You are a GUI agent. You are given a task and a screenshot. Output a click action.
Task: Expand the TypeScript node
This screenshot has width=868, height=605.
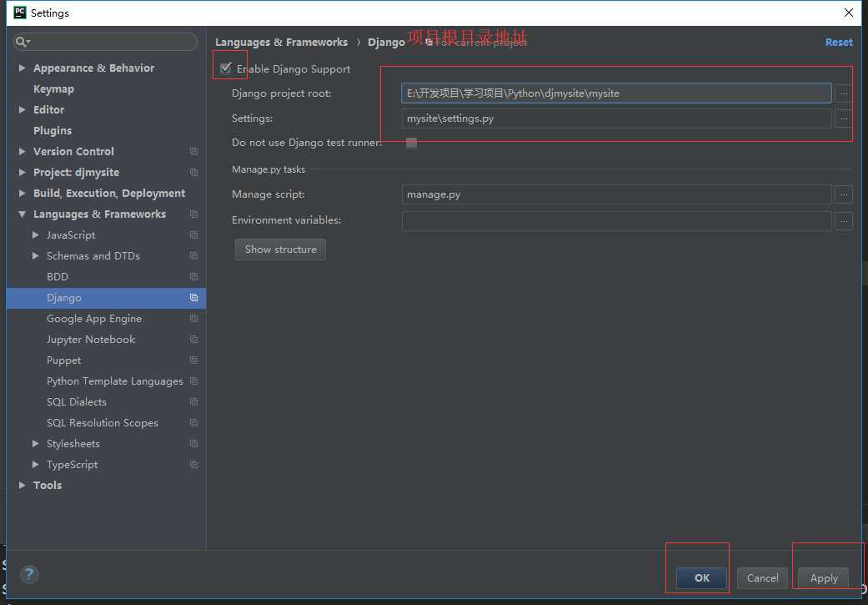(35, 465)
